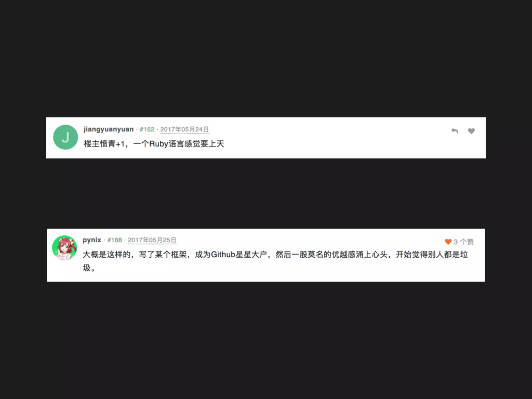Click the phrase 感觉要上天 in first comment
The height and width of the screenshot is (399, 532).
click(204, 144)
